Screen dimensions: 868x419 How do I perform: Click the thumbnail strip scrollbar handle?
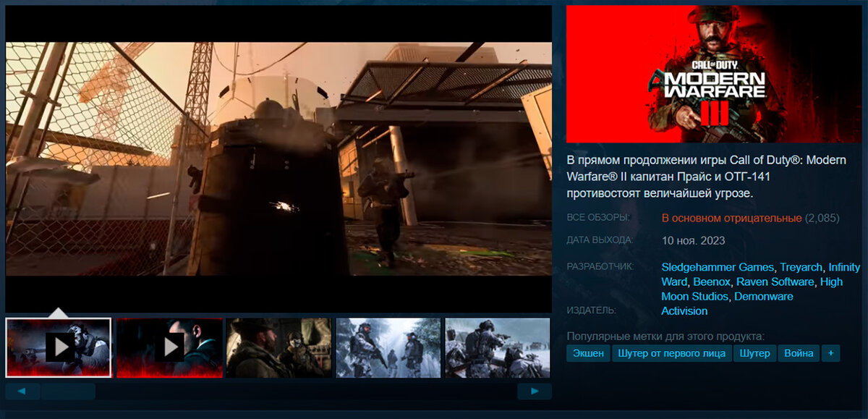click(x=68, y=392)
